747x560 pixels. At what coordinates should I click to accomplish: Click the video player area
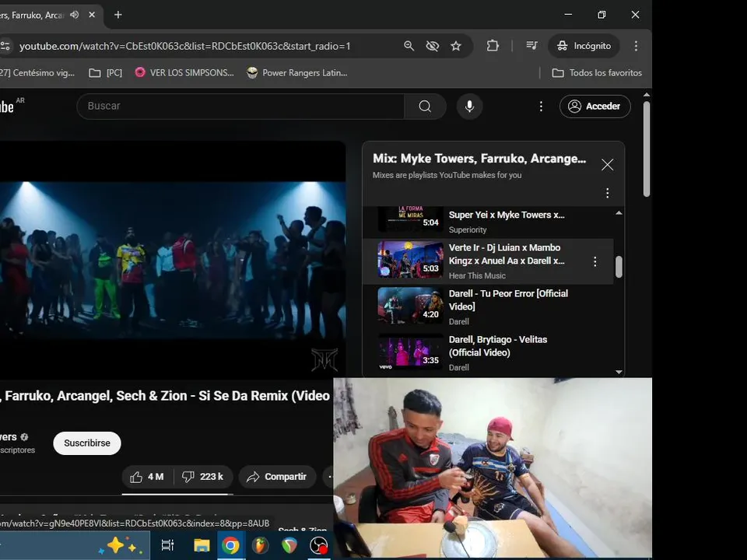tap(173, 260)
